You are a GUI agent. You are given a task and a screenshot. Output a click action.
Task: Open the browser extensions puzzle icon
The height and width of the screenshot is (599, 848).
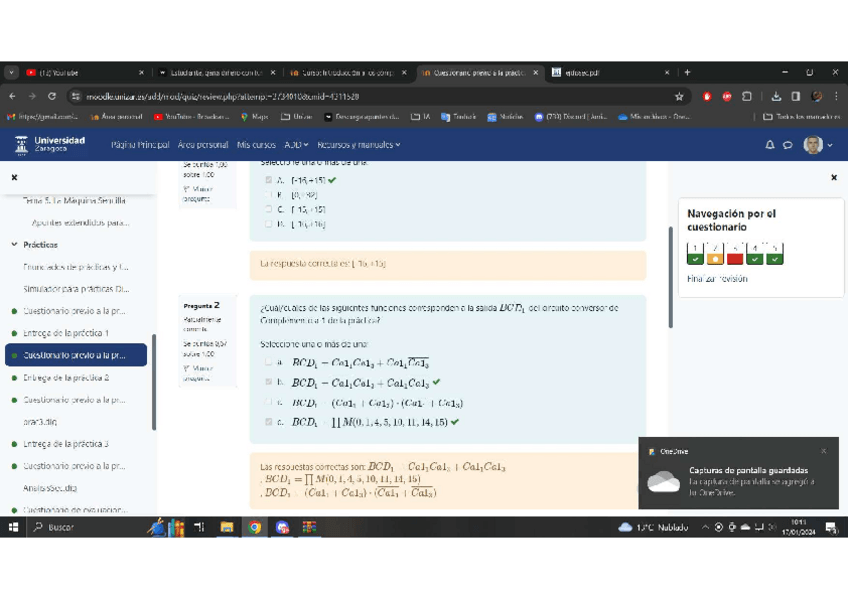[x=747, y=96]
